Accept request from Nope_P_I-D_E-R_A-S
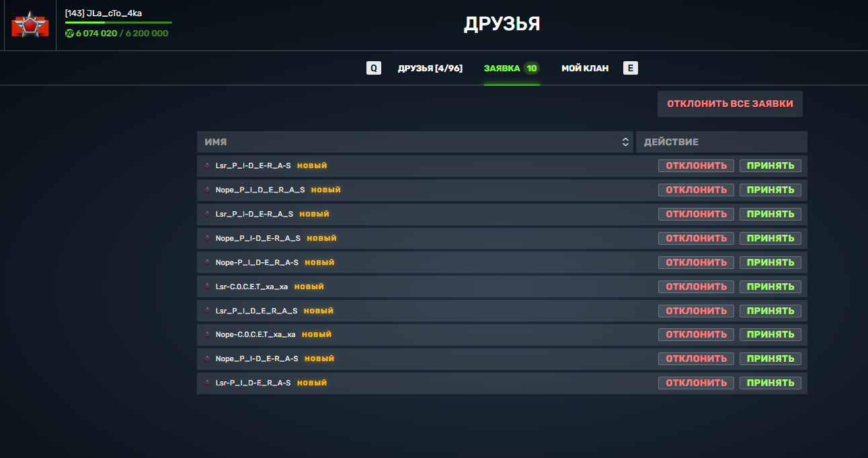The height and width of the screenshot is (458, 868). click(771, 358)
